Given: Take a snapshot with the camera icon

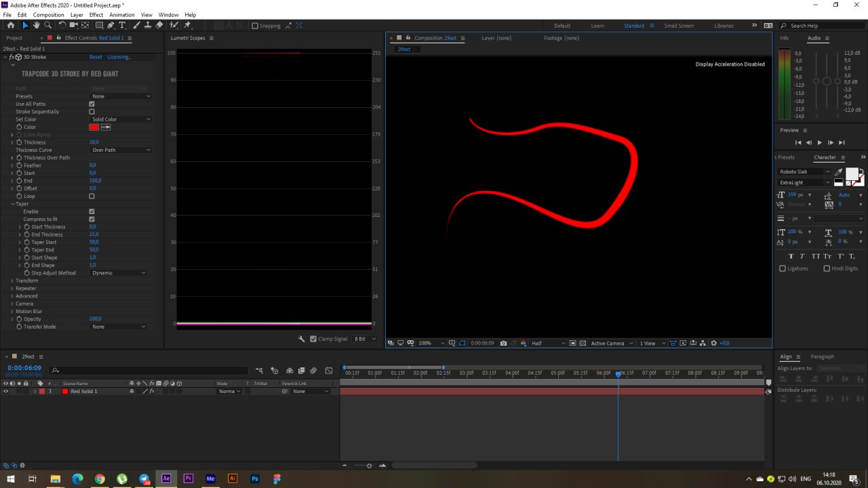Looking at the screenshot, I should [503, 343].
